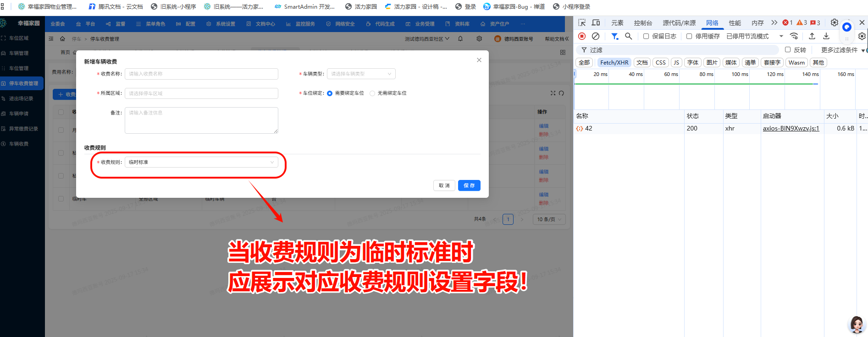The height and width of the screenshot is (337, 868).
Task: Show more DevTools tabs with the double chevron
Action: pos(774,22)
